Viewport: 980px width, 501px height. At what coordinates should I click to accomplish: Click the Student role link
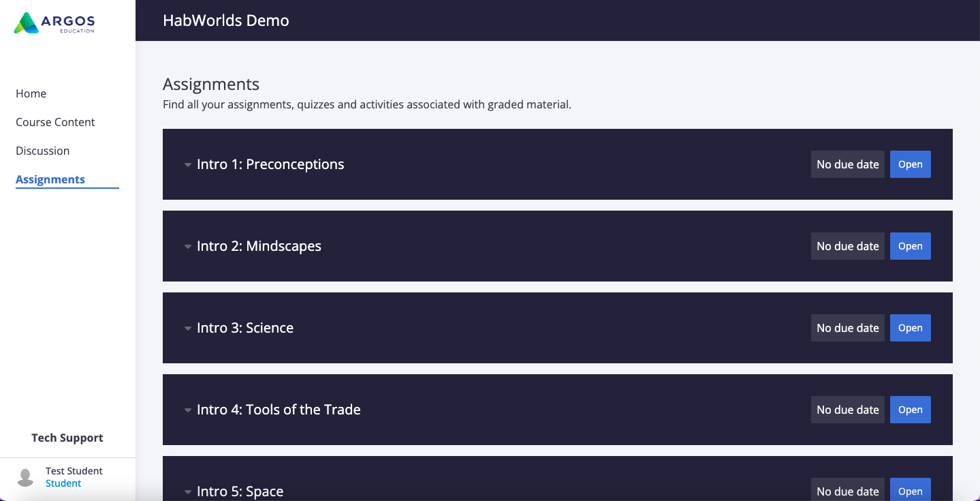click(x=63, y=483)
